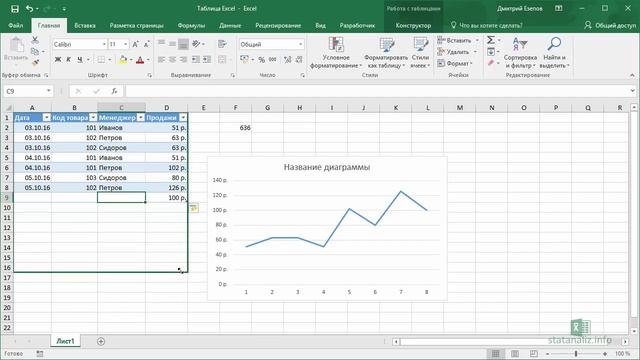Image resolution: width=640 pixels, height=360 pixels.
Task: Apply thousands separator 000 icon
Action: (x=272, y=60)
